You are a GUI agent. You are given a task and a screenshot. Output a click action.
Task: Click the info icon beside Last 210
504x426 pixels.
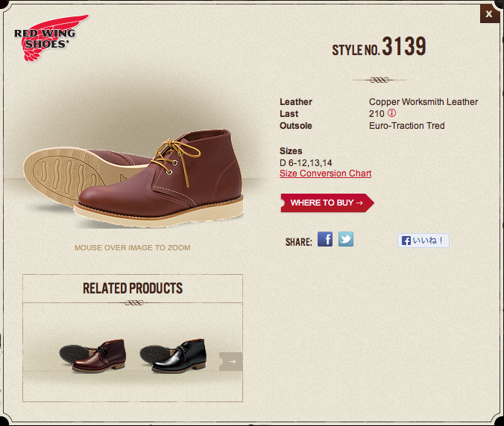click(x=392, y=114)
